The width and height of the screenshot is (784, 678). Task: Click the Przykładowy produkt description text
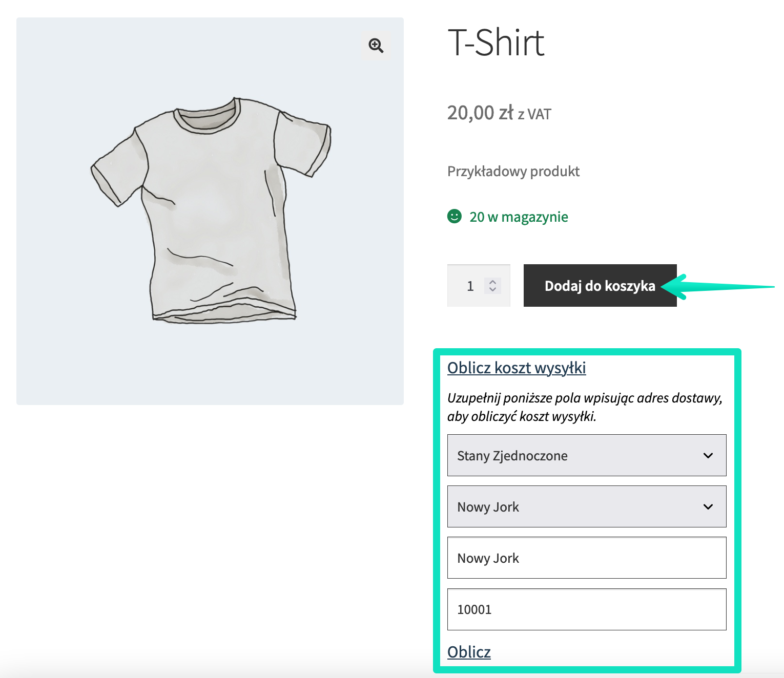[x=513, y=171]
